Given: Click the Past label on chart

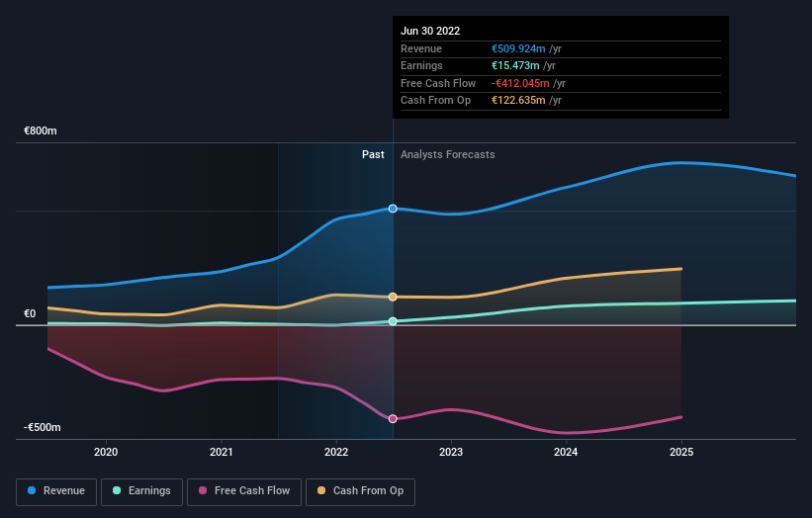Looking at the screenshot, I should (x=373, y=154).
